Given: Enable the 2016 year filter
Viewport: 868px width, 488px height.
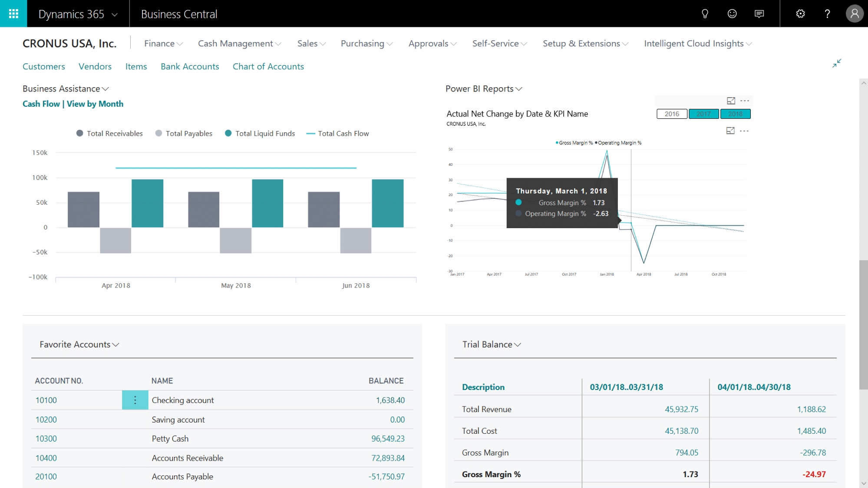Looking at the screenshot, I should point(672,114).
